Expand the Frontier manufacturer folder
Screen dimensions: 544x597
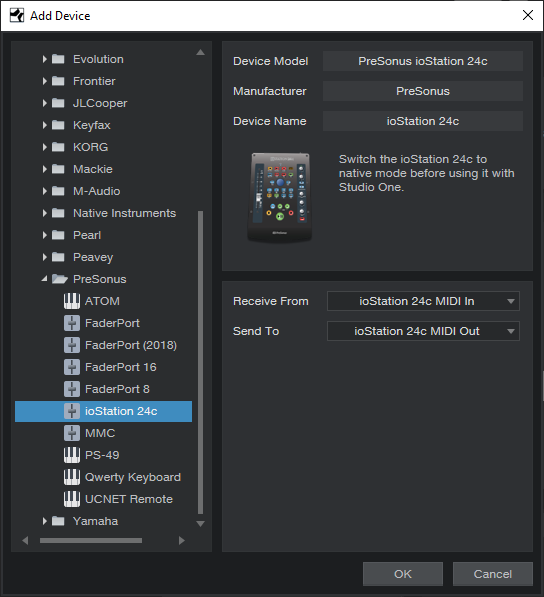click(45, 81)
